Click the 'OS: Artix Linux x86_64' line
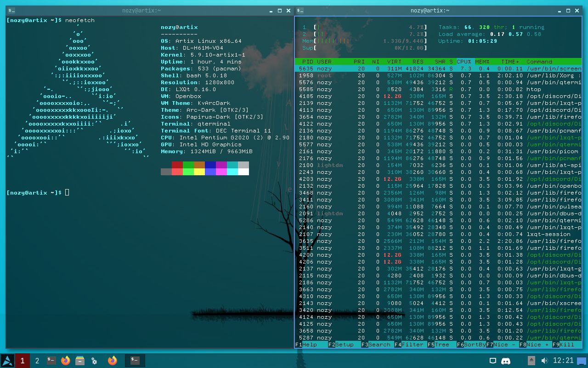Screen dimensions: 588x368 coord(201,41)
